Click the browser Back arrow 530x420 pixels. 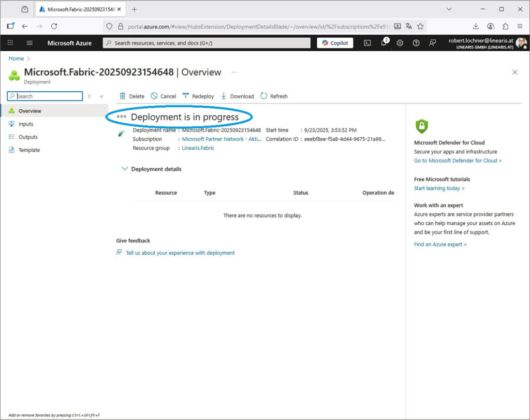[x=25, y=26]
